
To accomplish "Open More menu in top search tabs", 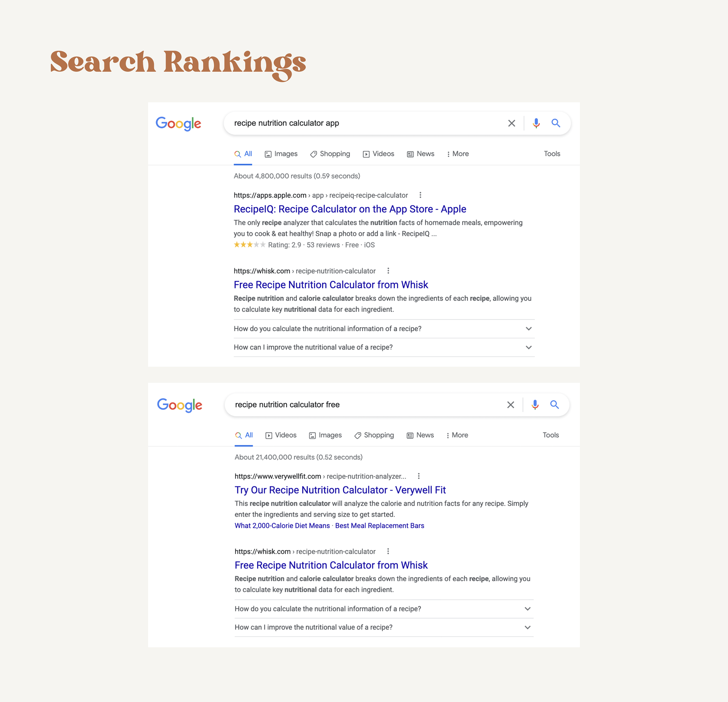I will (458, 154).
